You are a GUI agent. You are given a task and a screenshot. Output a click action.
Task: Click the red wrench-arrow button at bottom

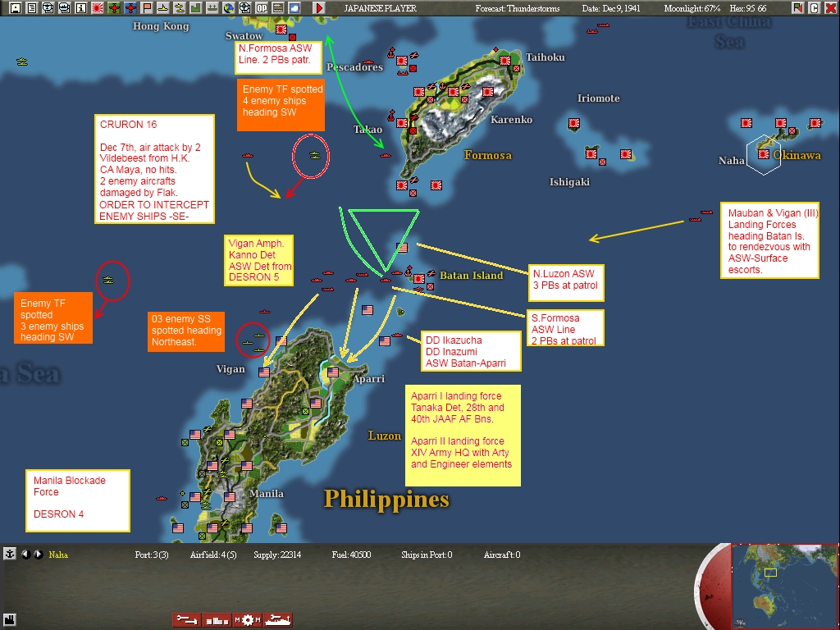187,620
